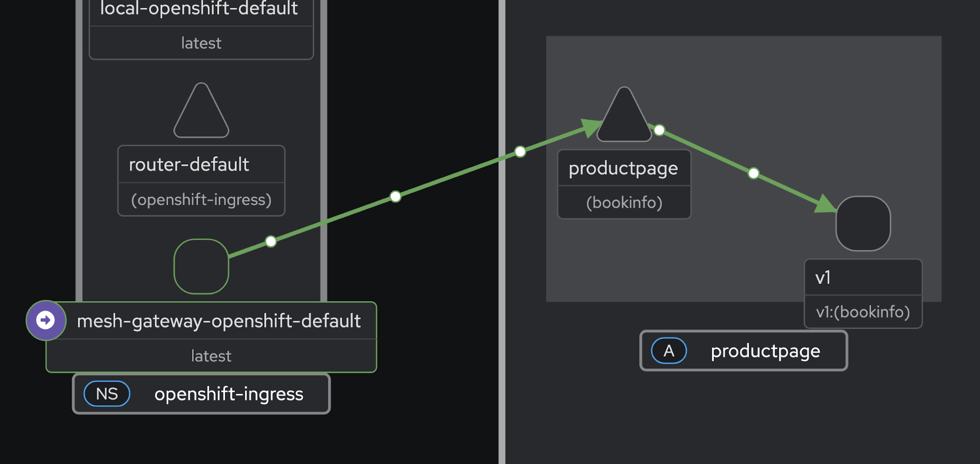Screen dimensions: 980x464
Task: Click the purple arrow traffic-source badge
Action: [46, 320]
